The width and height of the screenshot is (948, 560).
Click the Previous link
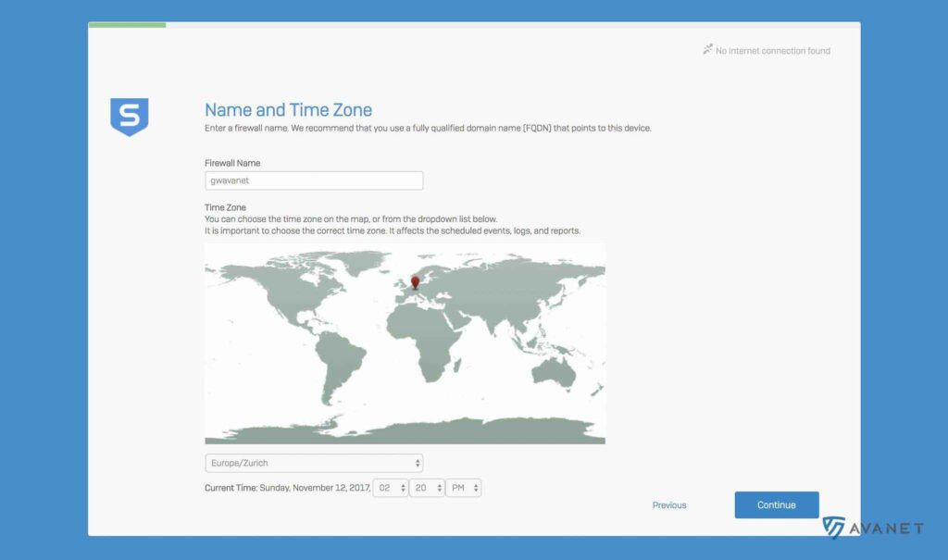[669, 505]
